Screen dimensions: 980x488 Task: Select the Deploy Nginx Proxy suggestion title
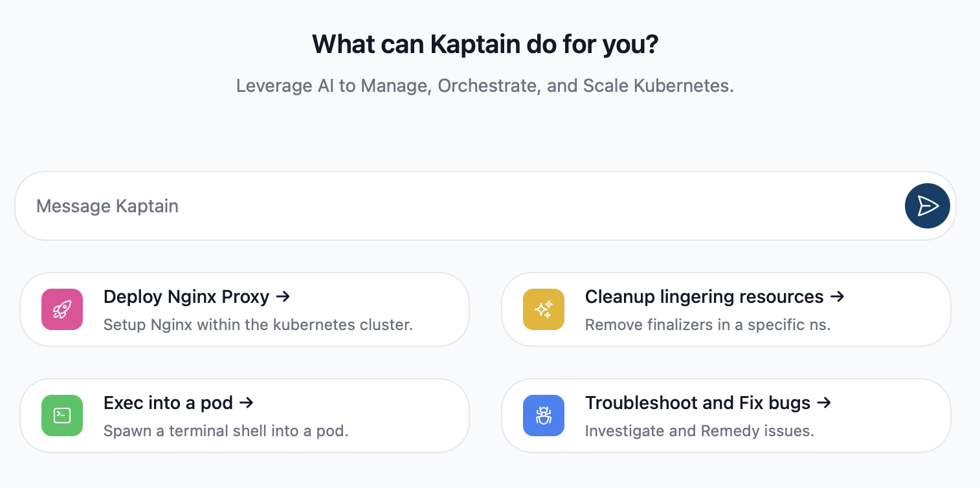[x=186, y=297]
